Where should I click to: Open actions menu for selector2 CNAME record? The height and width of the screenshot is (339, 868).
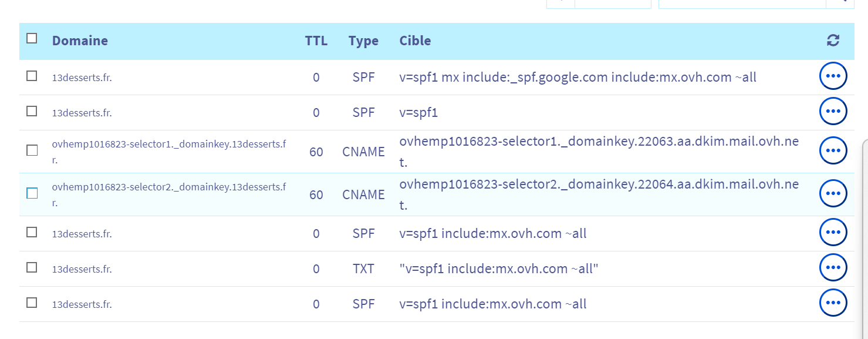point(833,193)
